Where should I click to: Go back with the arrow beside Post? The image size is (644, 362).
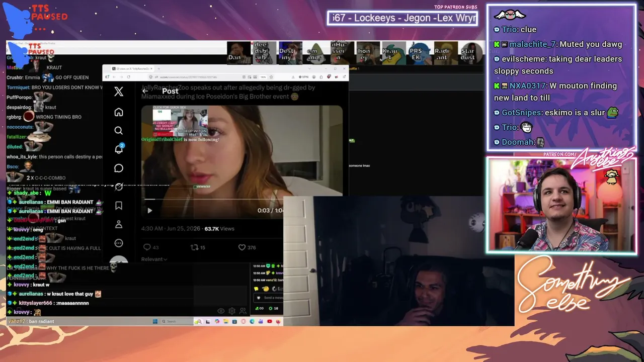click(145, 91)
